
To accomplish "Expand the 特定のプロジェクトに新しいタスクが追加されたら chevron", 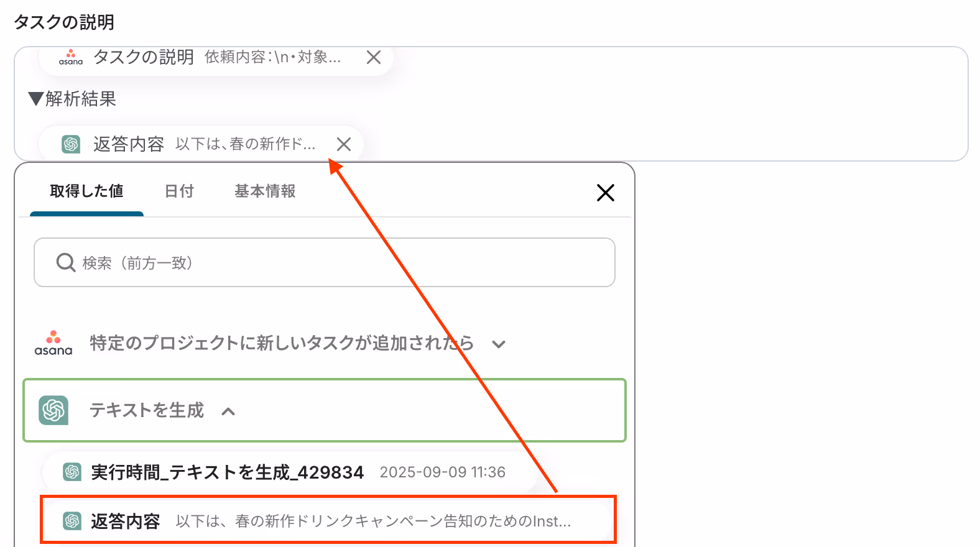I will (499, 344).
